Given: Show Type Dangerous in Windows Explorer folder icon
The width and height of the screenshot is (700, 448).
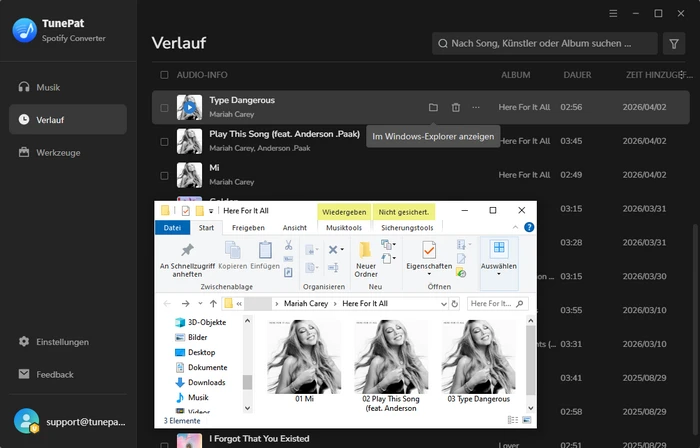Looking at the screenshot, I should point(433,108).
